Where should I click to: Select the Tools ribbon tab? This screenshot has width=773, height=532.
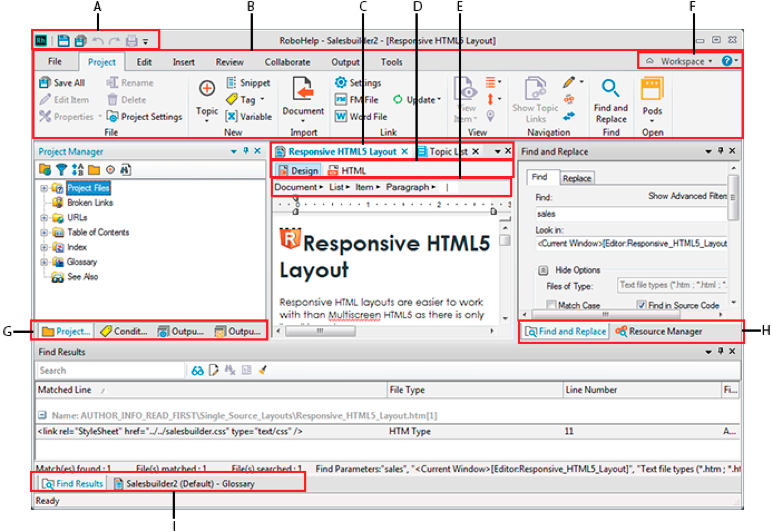tap(392, 62)
